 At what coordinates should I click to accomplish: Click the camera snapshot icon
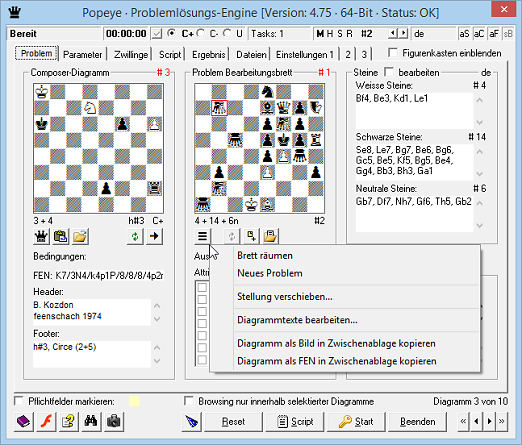tap(114, 422)
